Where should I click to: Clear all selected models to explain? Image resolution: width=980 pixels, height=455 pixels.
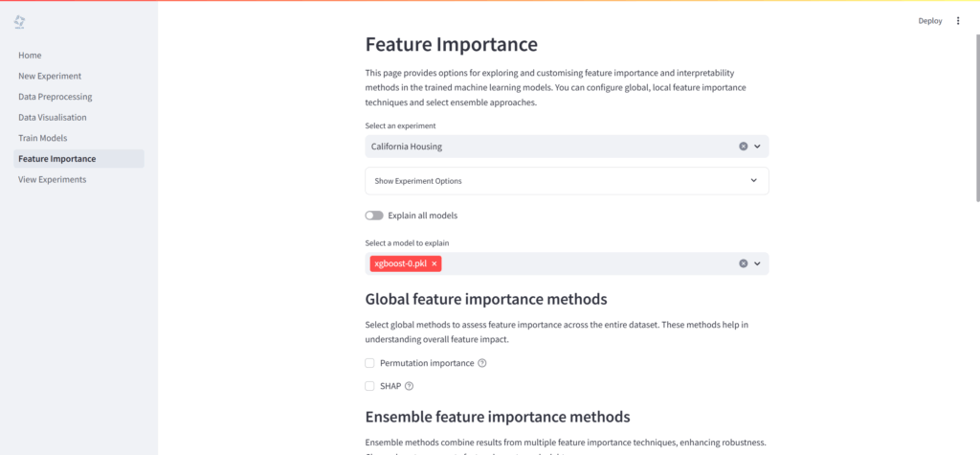point(743,263)
